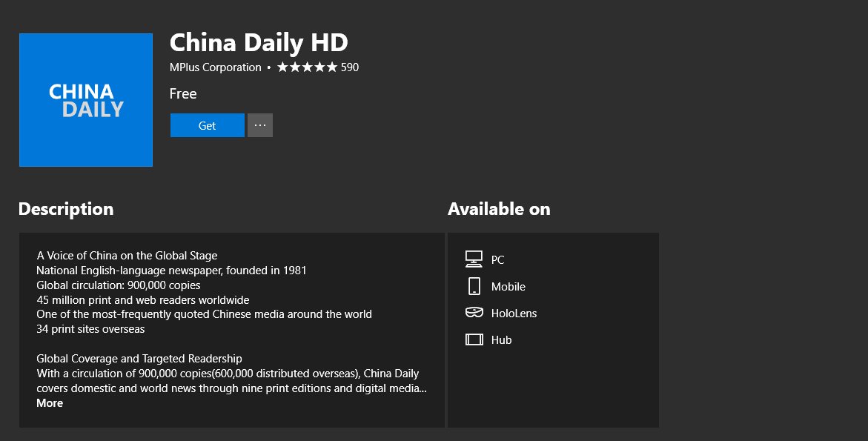This screenshot has height=441, width=868.
Task: Open the three-dot more options button
Action: 260,125
